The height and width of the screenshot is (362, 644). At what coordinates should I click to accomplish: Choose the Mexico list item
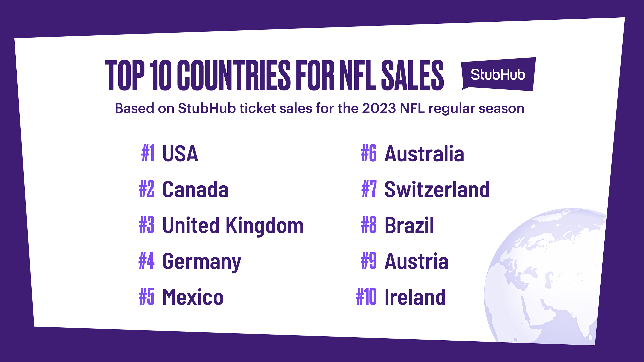pyautogui.click(x=193, y=297)
